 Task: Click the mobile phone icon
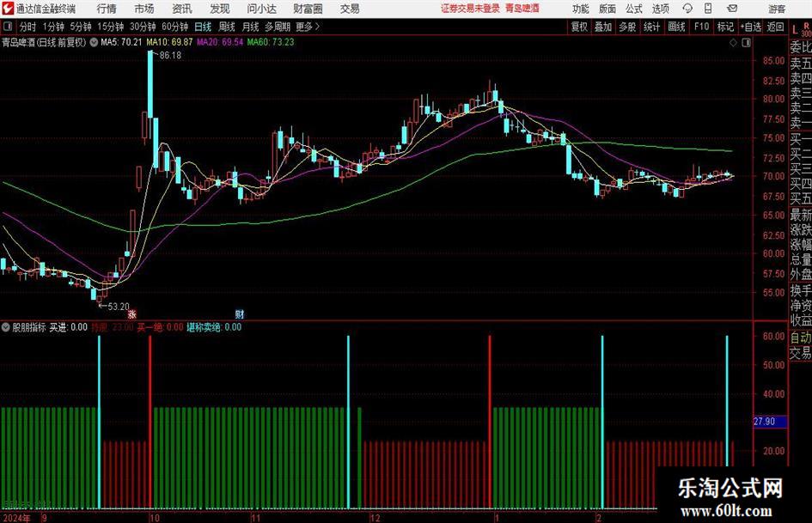point(708,9)
